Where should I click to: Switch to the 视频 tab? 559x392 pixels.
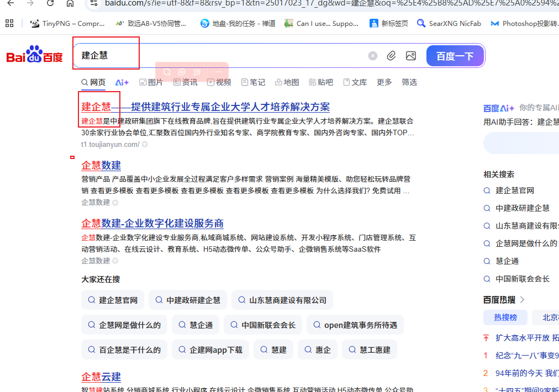(219, 82)
